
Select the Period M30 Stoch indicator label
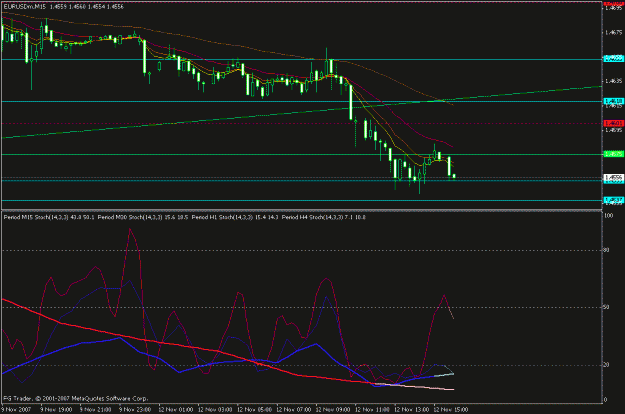[143, 217]
